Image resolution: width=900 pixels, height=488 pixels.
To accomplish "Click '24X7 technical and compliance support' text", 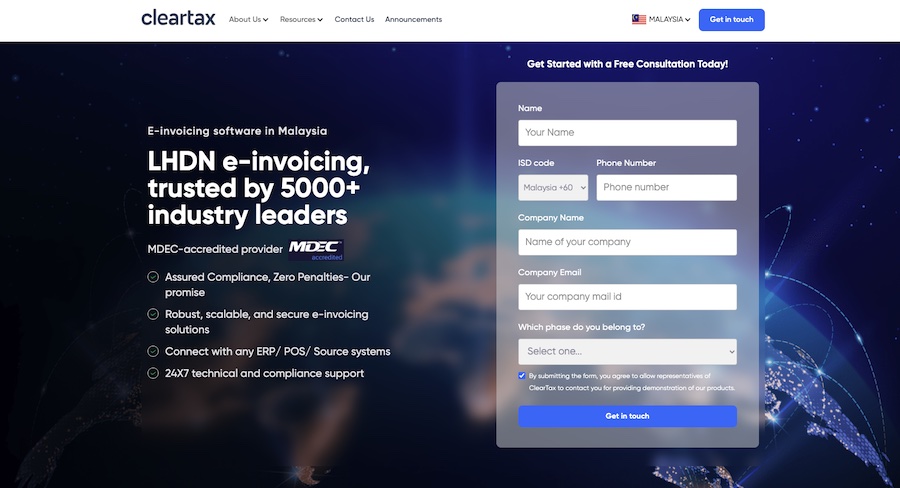I will point(264,374).
